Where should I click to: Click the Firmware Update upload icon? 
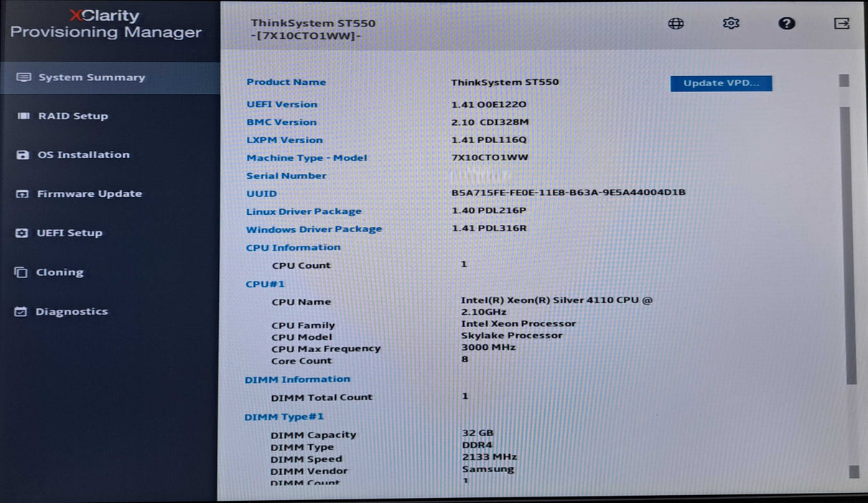[22, 194]
